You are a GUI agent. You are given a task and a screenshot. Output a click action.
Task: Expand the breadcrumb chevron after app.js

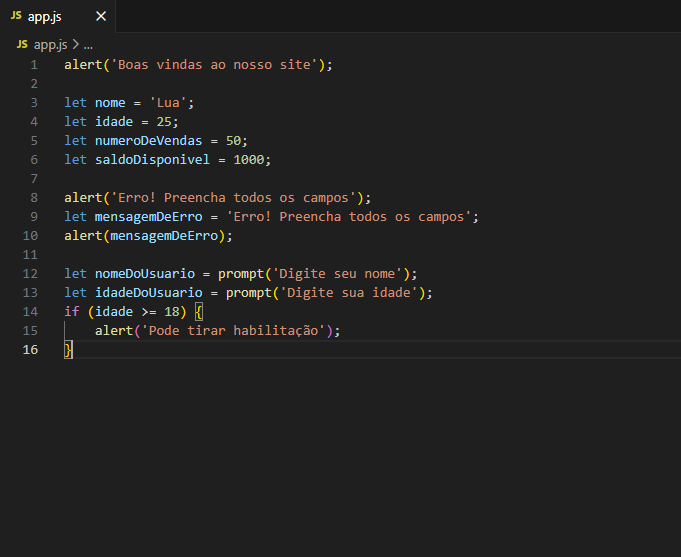[x=75, y=45]
